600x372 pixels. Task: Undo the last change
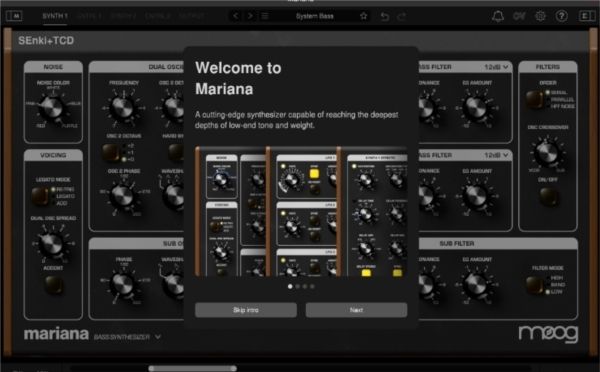385,16
